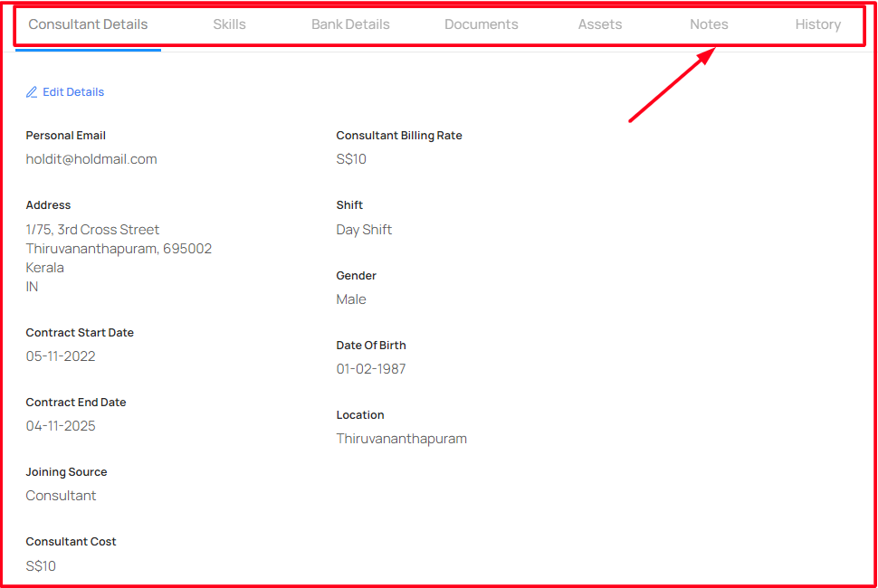Switch to the Consultant Details tab
The width and height of the screenshot is (878, 588).
click(88, 24)
